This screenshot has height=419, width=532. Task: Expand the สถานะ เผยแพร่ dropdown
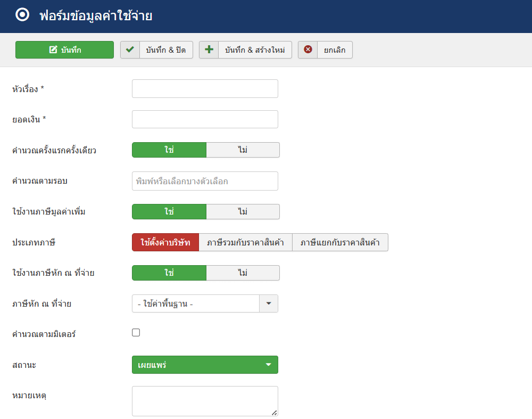(205, 365)
